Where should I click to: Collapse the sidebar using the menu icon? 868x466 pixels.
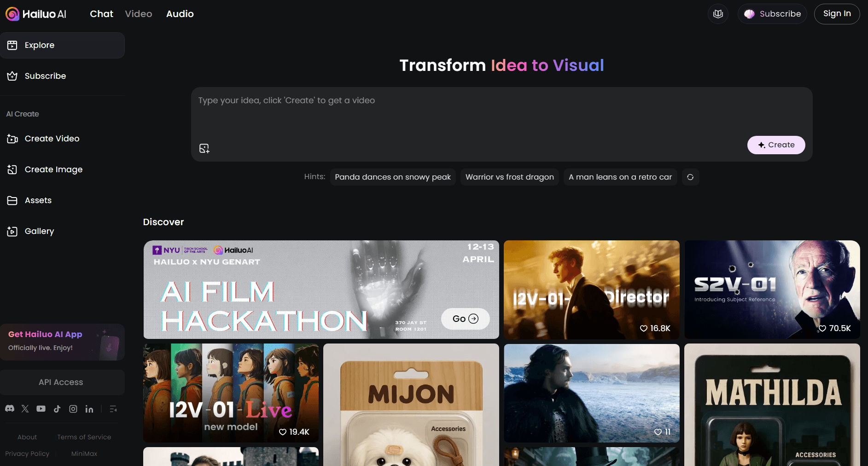tap(113, 409)
